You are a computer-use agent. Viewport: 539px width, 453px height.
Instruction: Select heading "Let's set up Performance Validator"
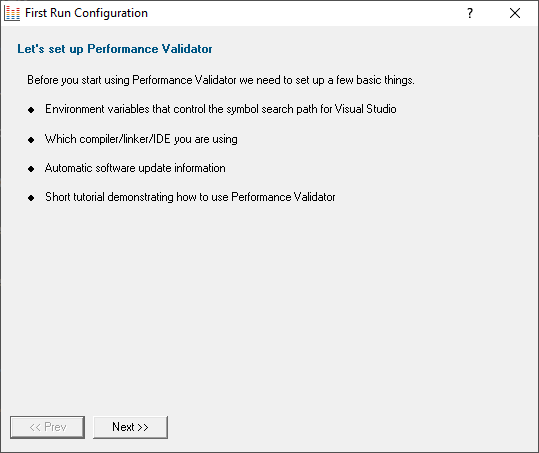pyautogui.click(x=115, y=49)
